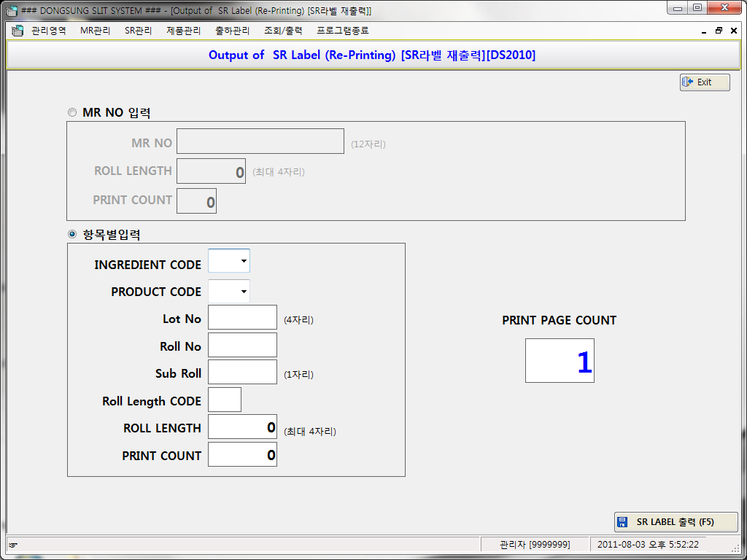This screenshot has width=747, height=560.
Task: Click the application icon in the title bar
Action: click(12, 10)
